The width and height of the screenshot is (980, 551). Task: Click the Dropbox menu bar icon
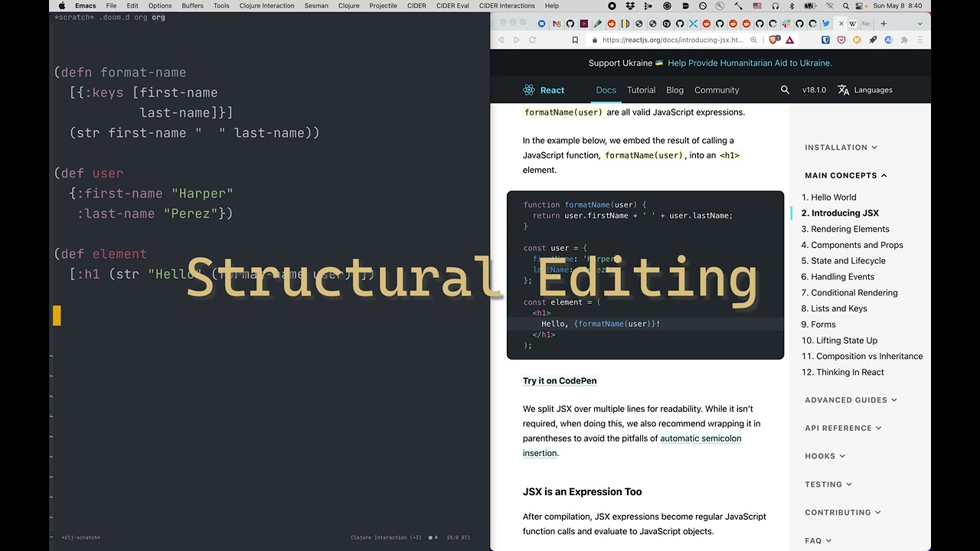pyautogui.click(x=630, y=5)
